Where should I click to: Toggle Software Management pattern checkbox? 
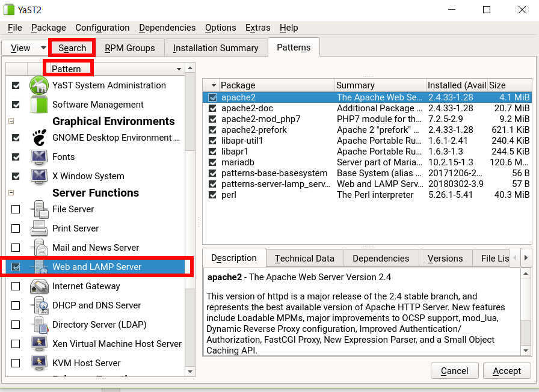tap(16, 105)
